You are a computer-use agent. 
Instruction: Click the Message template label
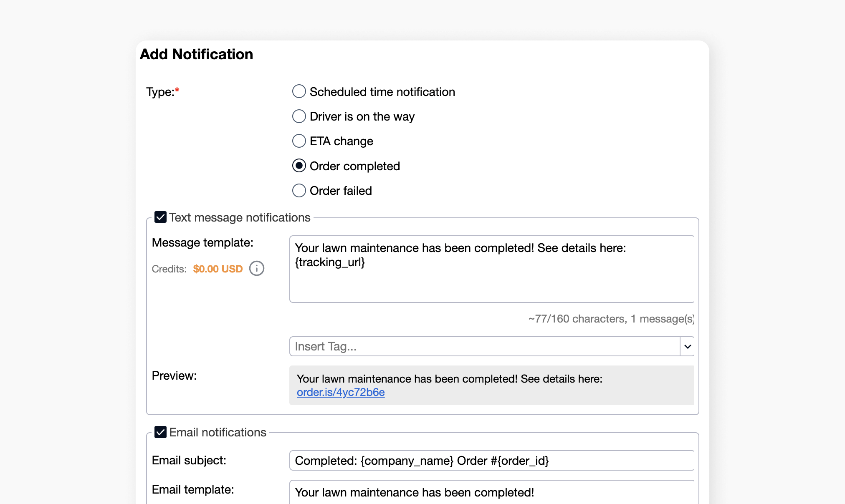[203, 242]
